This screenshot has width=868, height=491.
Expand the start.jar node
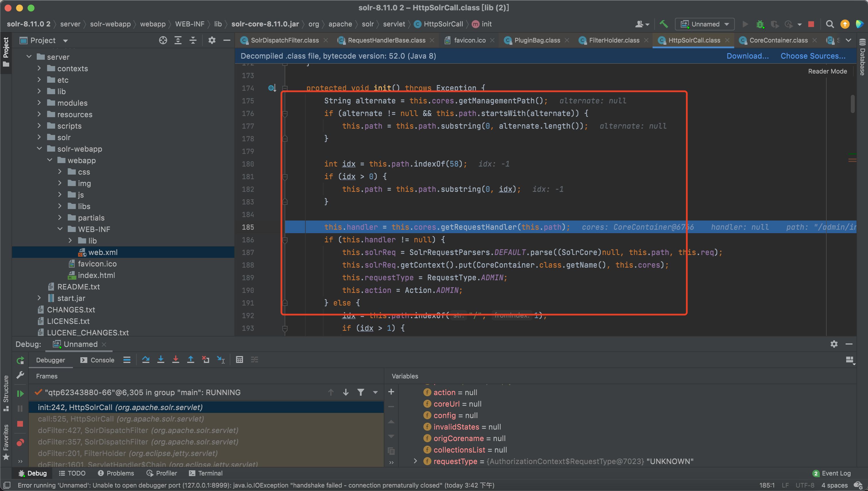39,298
